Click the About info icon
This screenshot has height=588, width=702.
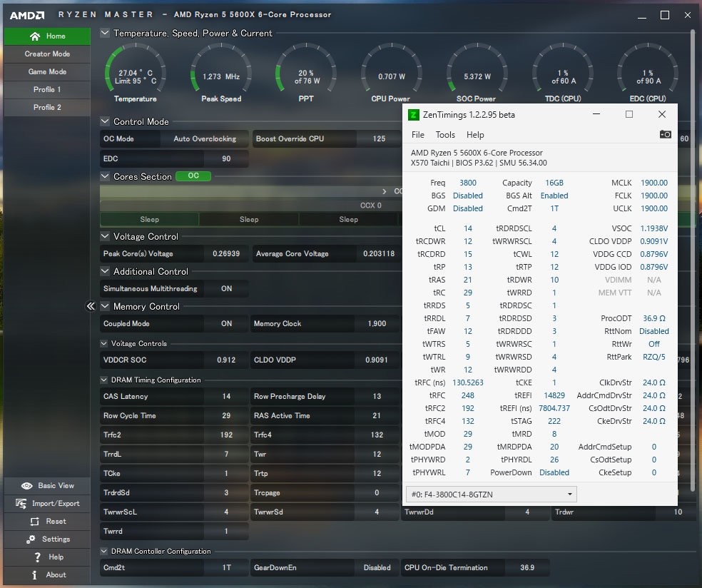point(34,575)
